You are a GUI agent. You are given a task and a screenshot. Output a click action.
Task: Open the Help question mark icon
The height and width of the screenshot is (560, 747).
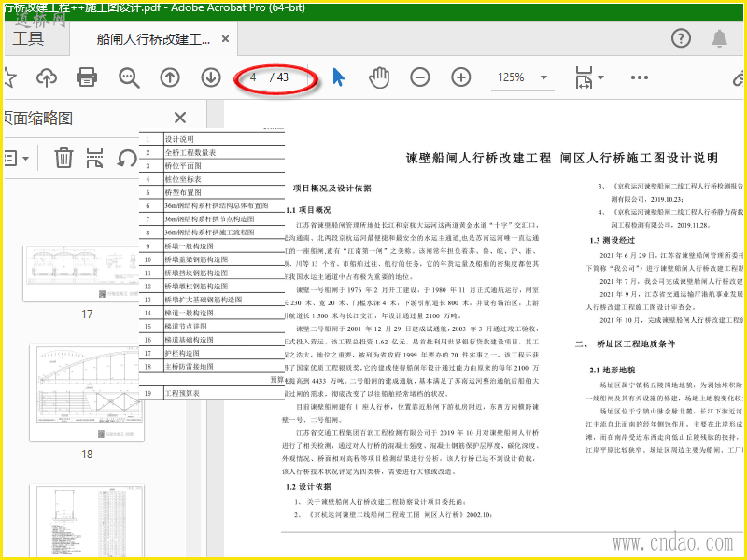(x=681, y=38)
